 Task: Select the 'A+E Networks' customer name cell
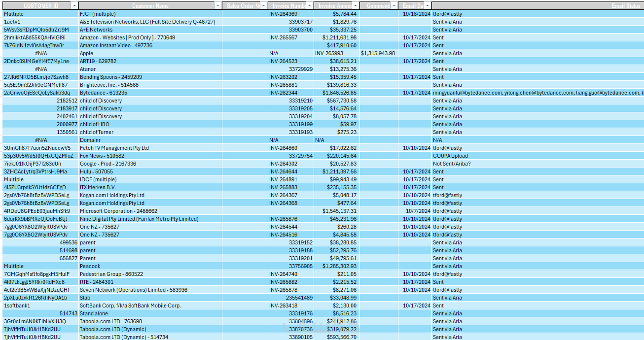pos(150,30)
